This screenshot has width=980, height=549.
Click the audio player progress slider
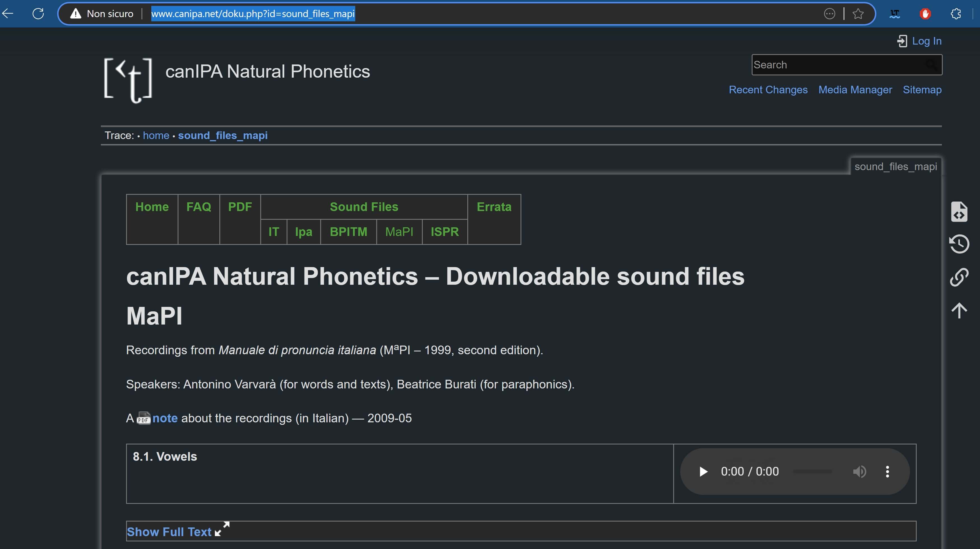(813, 471)
